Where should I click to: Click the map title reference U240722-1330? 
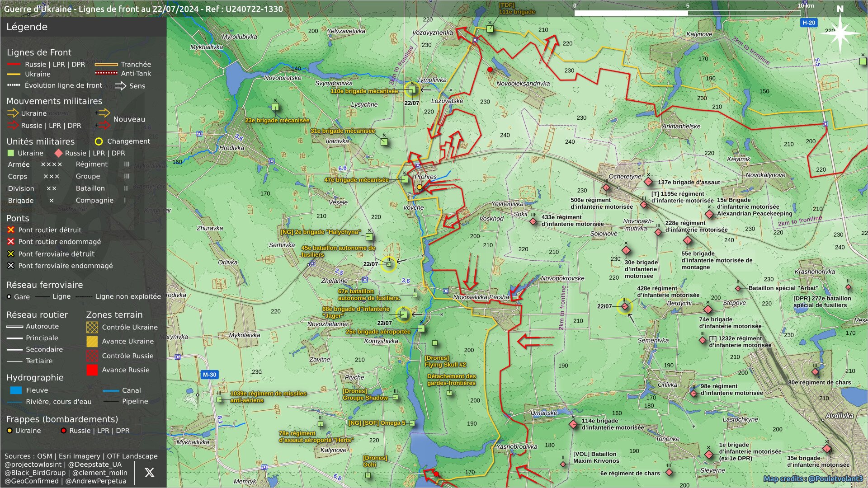pos(255,9)
